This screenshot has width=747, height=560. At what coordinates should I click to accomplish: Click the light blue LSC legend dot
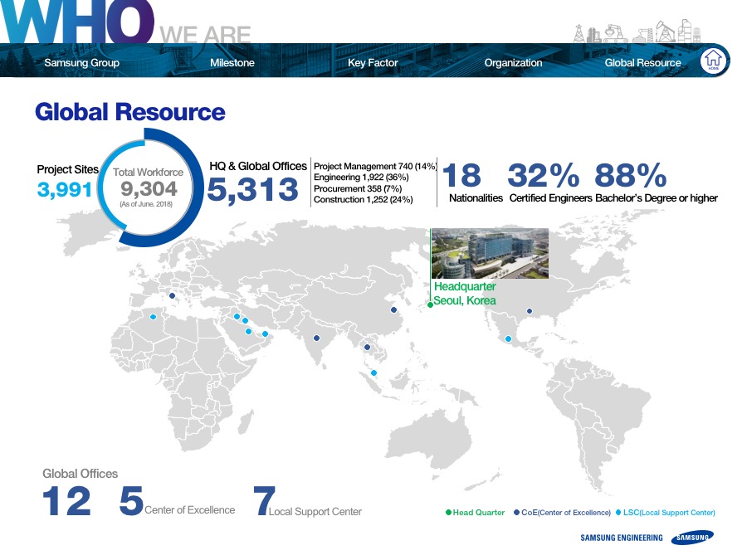(618, 513)
